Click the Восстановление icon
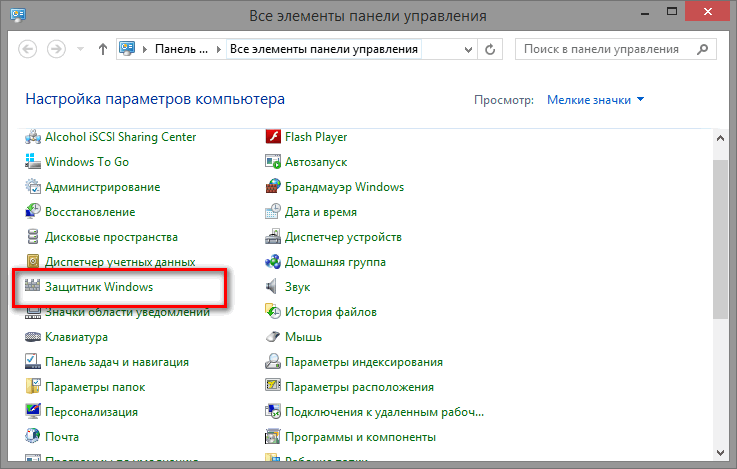 [33, 211]
